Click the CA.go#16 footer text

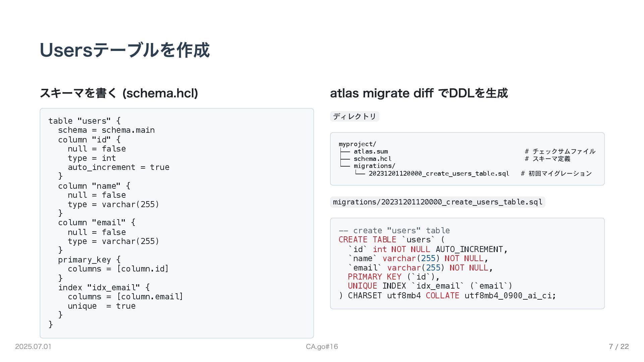[322, 347]
